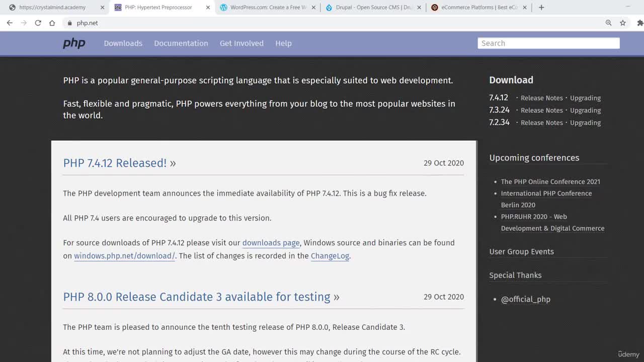Follow the 'downloads page' link
This screenshot has width=644, height=362.
(271, 243)
